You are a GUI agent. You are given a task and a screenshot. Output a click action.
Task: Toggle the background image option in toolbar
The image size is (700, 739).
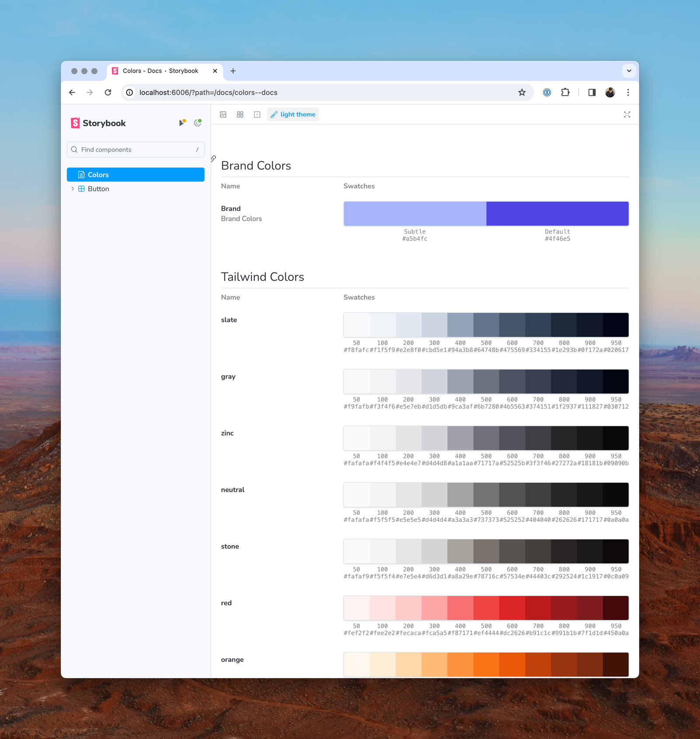click(x=223, y=114)
